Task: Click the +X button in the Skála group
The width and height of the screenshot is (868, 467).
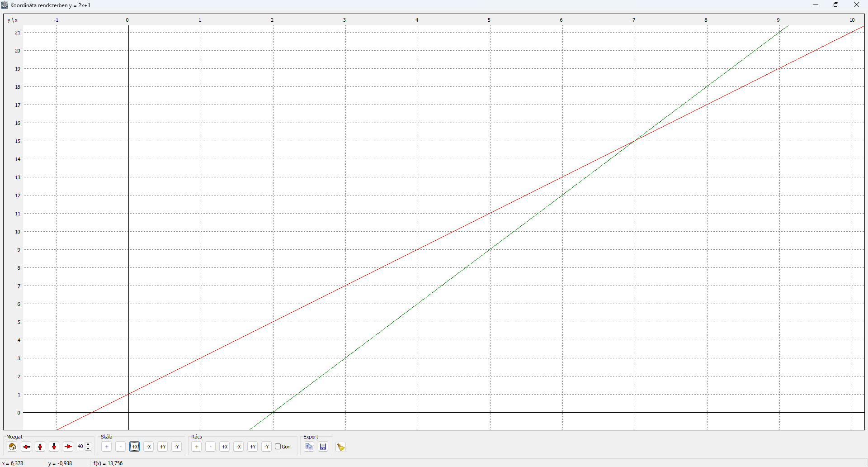Action: click(x=134, y=447)
